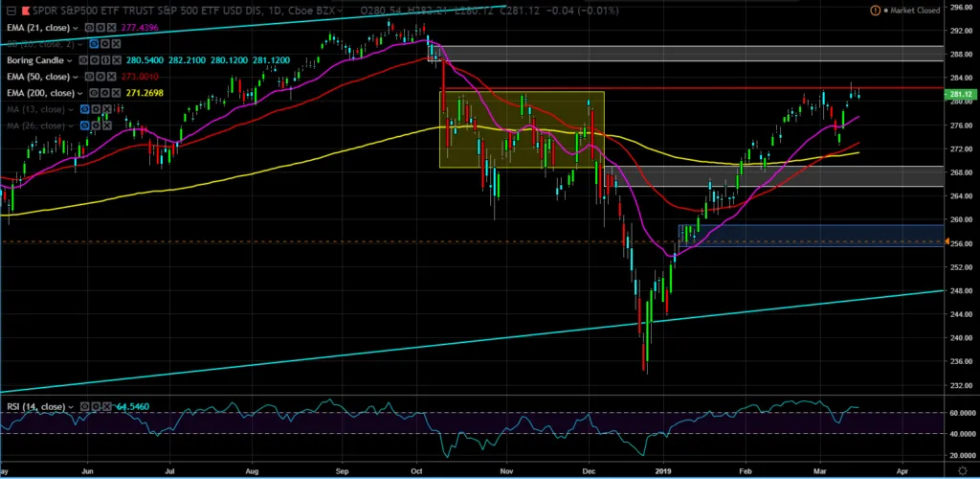Click the Market Closed status
Screen dimensions: 980x479
pos(914,11)
